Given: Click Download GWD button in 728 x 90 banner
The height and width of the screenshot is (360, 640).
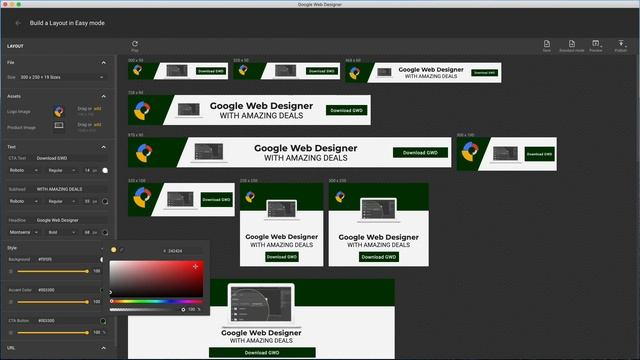Looking at the screenshot, I should coord(347,110).
